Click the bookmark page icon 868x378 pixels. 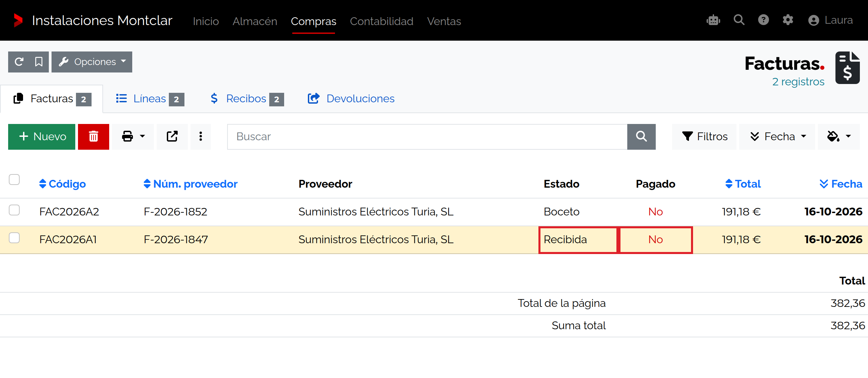click(39, 62)
